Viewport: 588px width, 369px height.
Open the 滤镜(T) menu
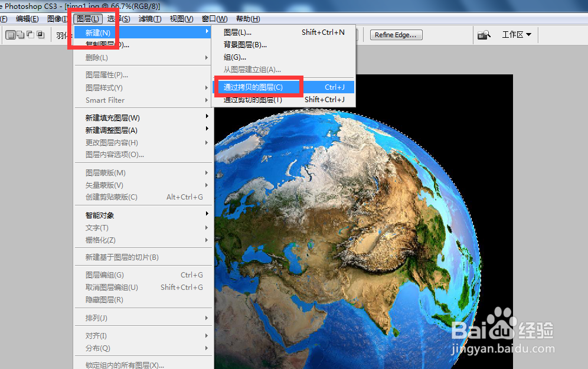pyautogui.click(x=150, y=19)
